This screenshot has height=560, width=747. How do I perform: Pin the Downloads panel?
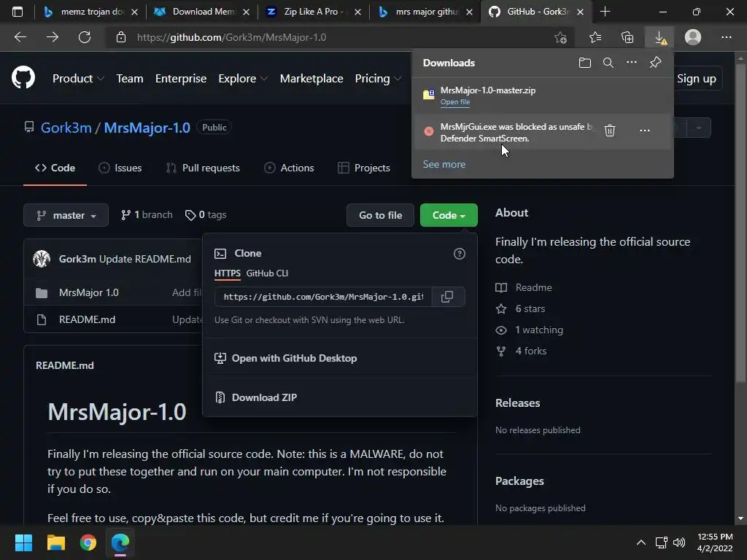656,63
